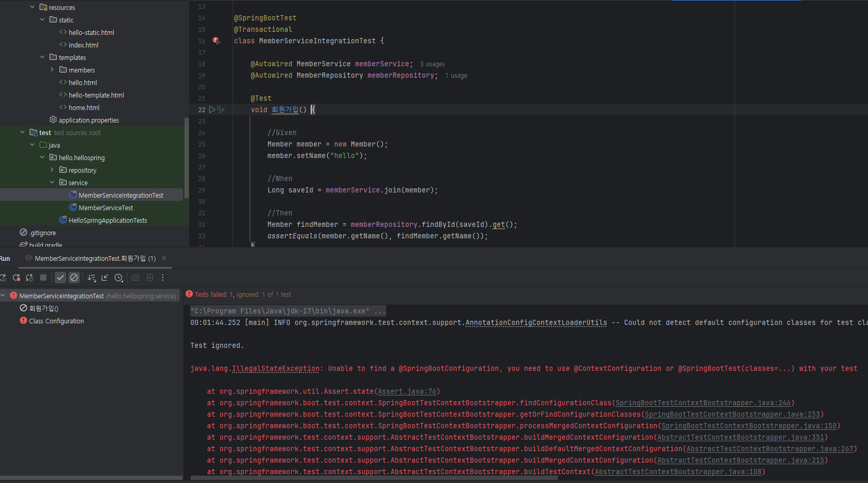Collapse the service package
The image size is (868, 483).
(x=52, y=183)
